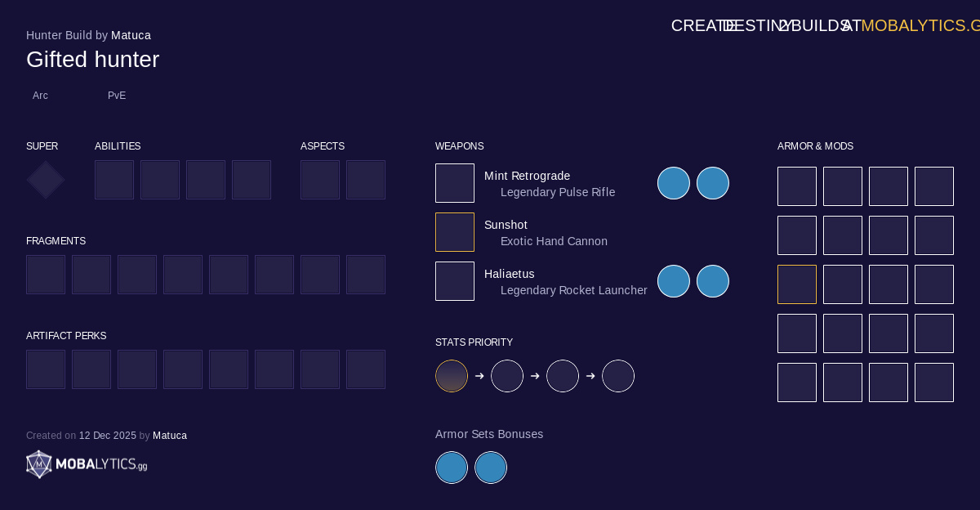980x510 pixels.
Task: Click the second Armor Sets Bonuses icon
Action: pos(491,467)
